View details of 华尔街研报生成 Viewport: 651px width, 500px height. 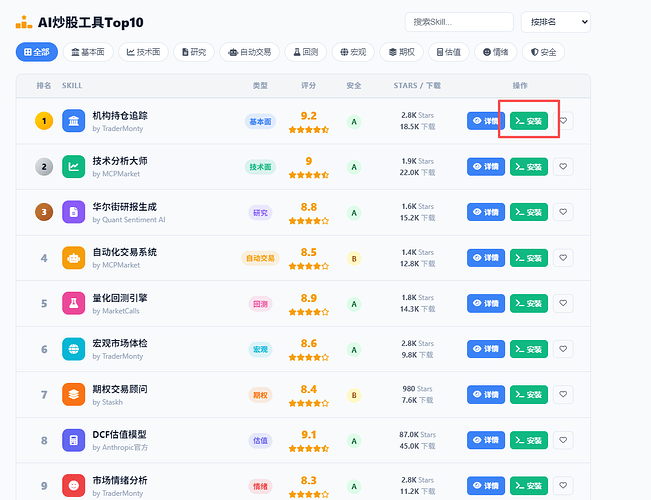click(x=486, y=212)
